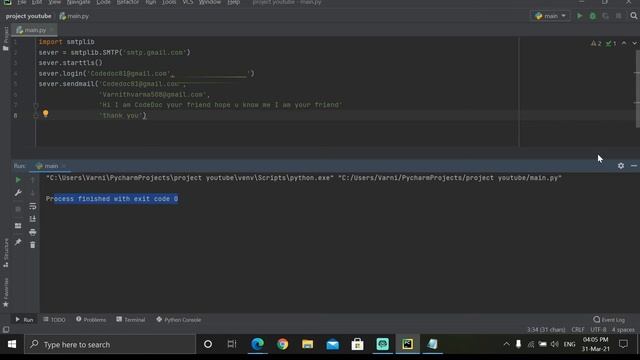Open Run panel settings gear
Image resolution: width=640 pixels, height=360 pixels.
[x=621, y=166]
